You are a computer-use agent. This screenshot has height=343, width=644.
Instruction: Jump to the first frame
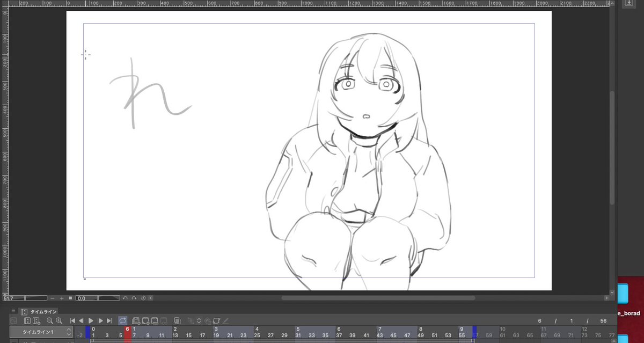[73, 320]
